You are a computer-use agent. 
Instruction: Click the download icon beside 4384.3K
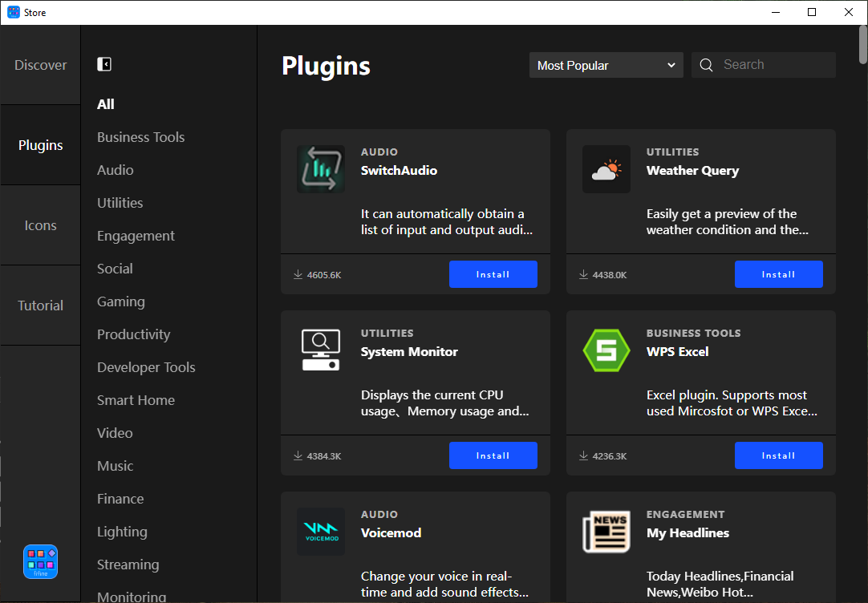point(298,455)
